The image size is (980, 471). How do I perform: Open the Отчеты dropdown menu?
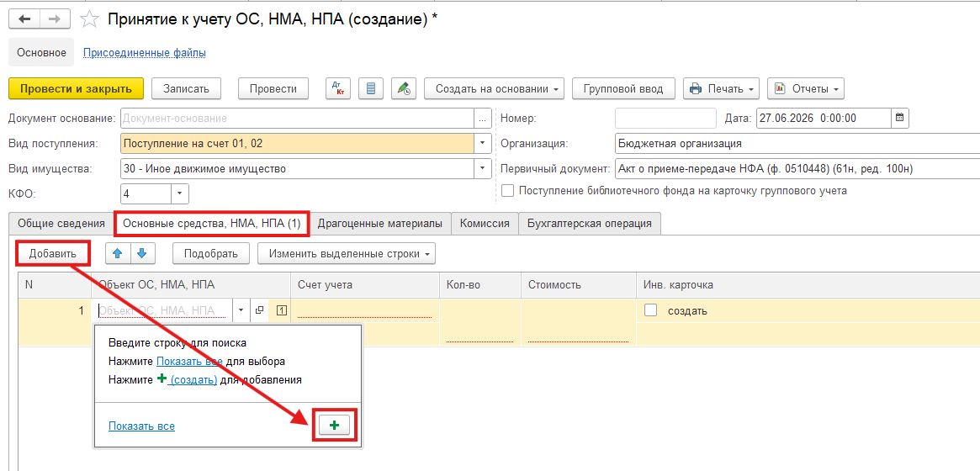click(806, 88)
